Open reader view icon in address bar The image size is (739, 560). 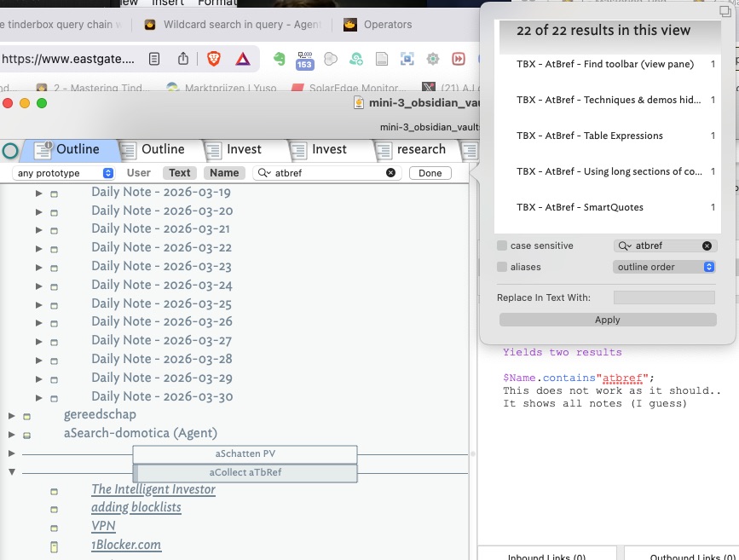coord(154,59)
